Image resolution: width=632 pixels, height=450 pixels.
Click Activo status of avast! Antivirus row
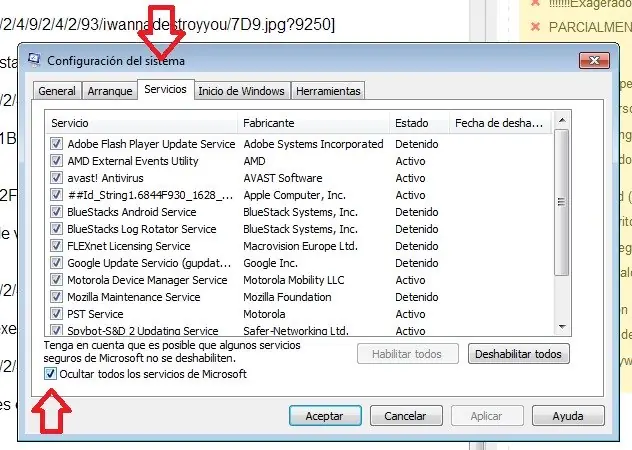[x=410, y=178]
